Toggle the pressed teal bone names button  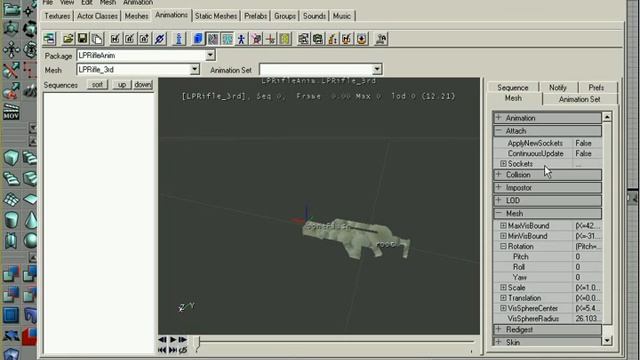click(227, 39)
